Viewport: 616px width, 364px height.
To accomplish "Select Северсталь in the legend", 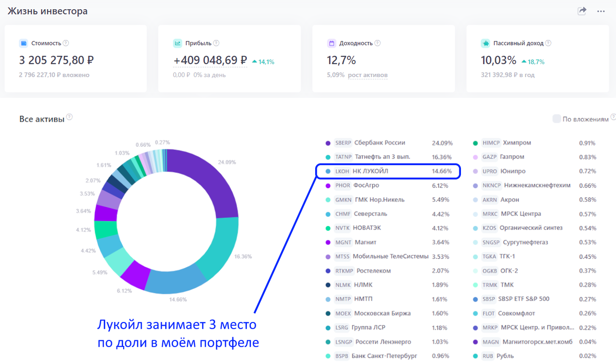I will pos(371,214).
